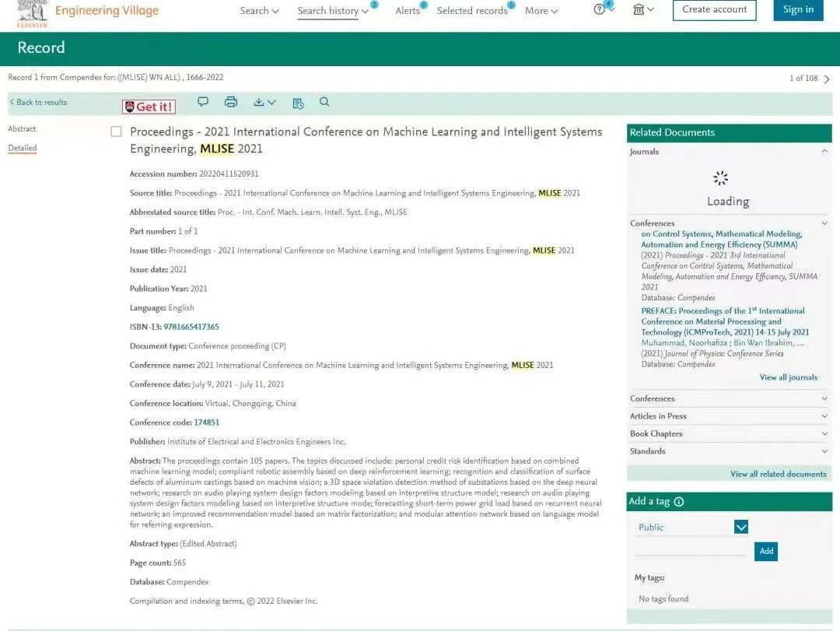Image resolution: width=840 pixels, height=631 pixels.
Task: Open ISBN-13 link 9781665417365
Action: click(x=191, y=327)
